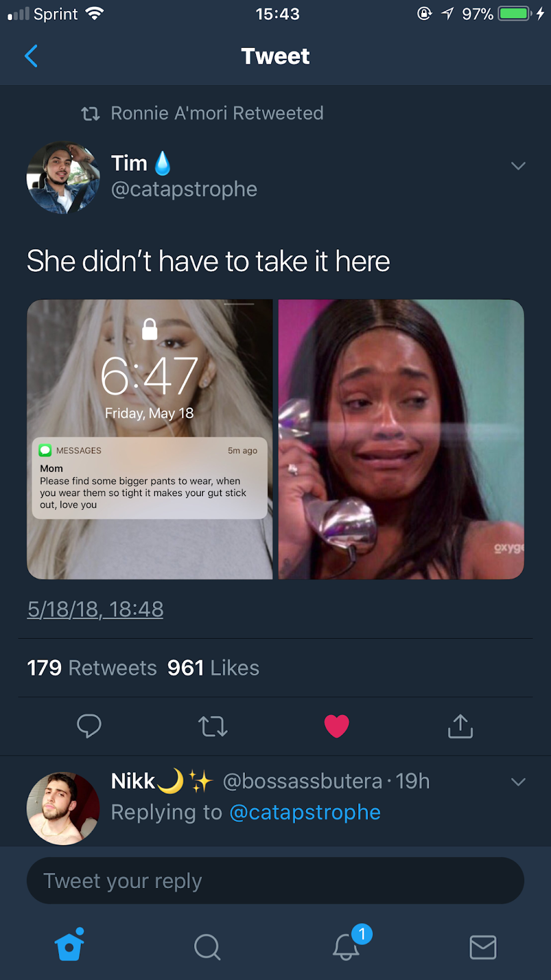Unlike the tweet with the red heart
The image size is (551, 980).
pos(336,726)
